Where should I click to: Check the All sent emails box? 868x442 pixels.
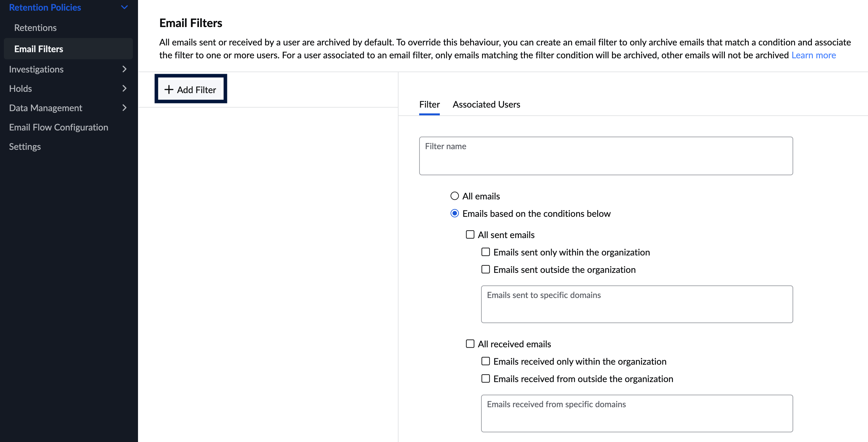470,235
